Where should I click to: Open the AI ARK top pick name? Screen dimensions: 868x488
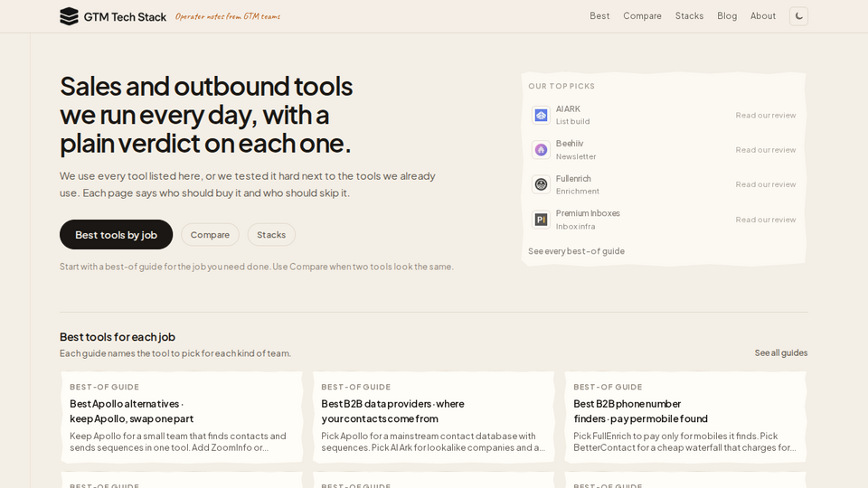tap(568, 109)
